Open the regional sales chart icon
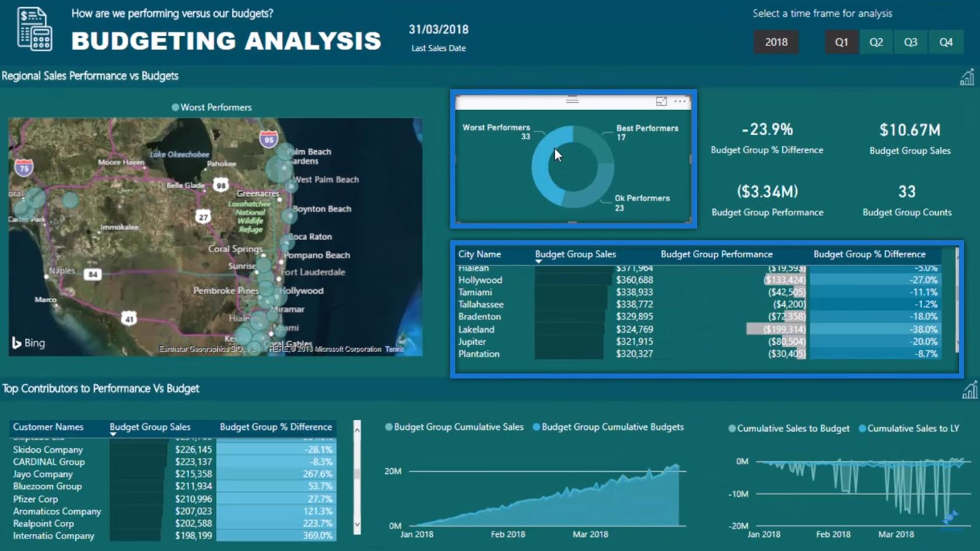Viewport: 980px width, 551px height. [967, 77]
